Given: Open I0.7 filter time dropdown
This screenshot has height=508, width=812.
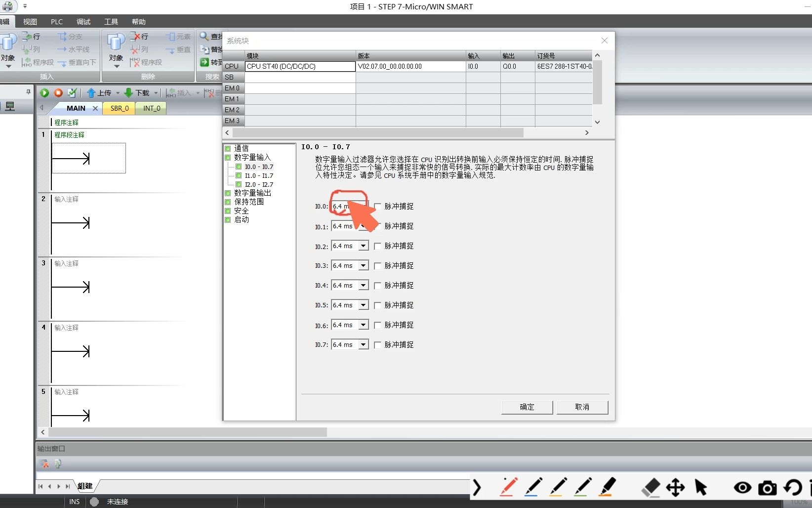Looking at the screenshot, I should tap(364, 344).
